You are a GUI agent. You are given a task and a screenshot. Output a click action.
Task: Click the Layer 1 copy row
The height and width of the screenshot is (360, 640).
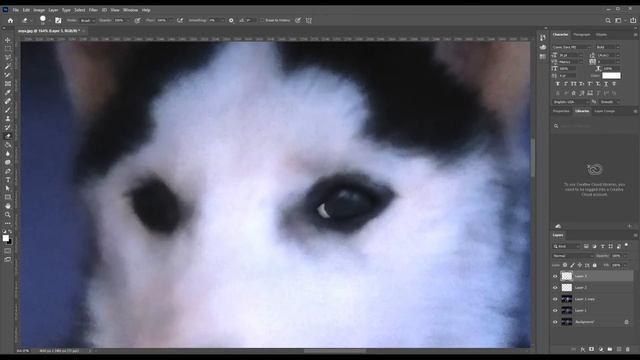(592, 299)
